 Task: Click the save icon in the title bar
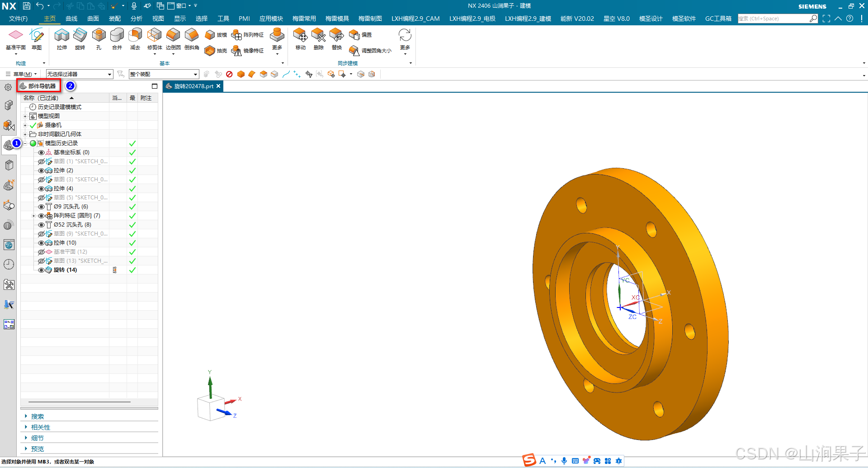coord(27,6)
